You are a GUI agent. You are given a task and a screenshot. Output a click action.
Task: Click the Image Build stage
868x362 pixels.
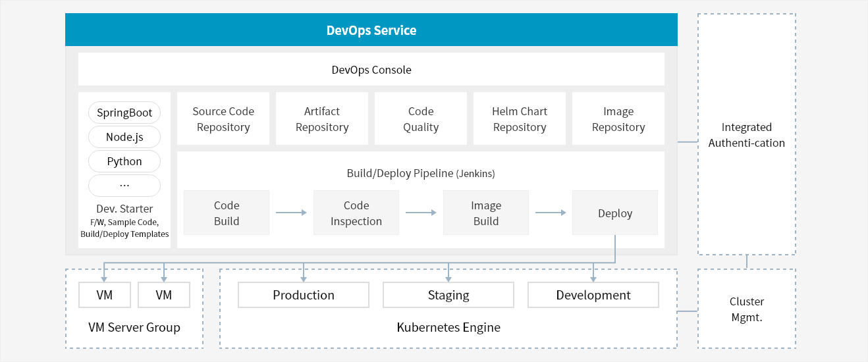(486, 213)
